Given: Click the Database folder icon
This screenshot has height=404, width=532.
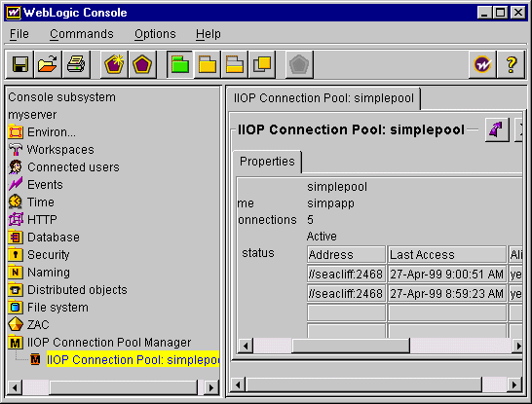Looking at the screenshot, I should (16, 238).
